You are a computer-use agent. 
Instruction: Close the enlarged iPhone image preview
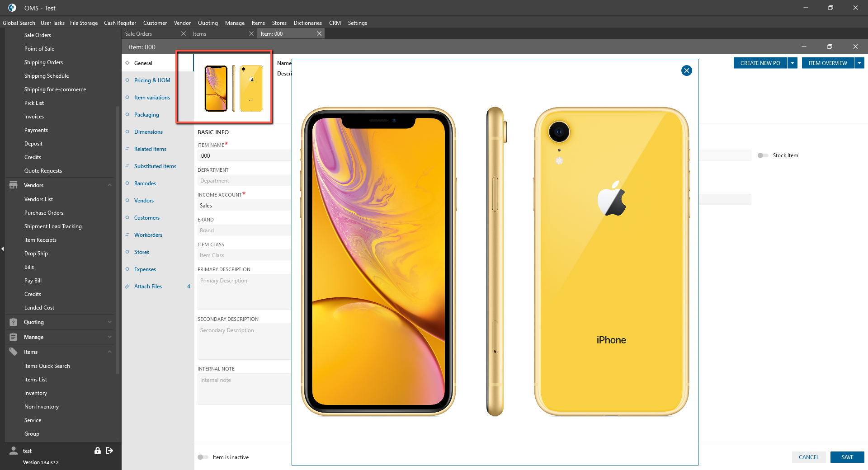(x=686, y=70)
